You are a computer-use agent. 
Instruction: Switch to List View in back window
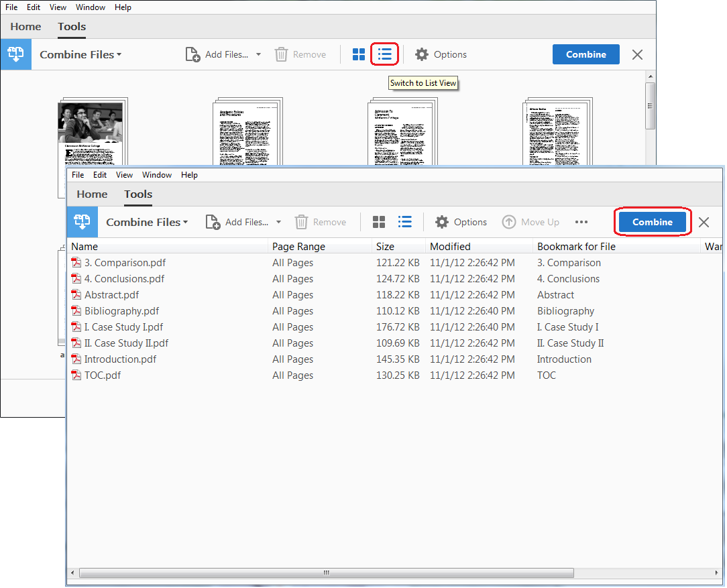point(384,54)
